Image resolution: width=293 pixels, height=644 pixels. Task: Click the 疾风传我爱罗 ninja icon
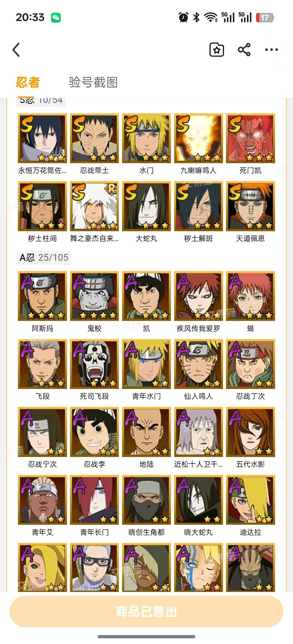(199, 296)
